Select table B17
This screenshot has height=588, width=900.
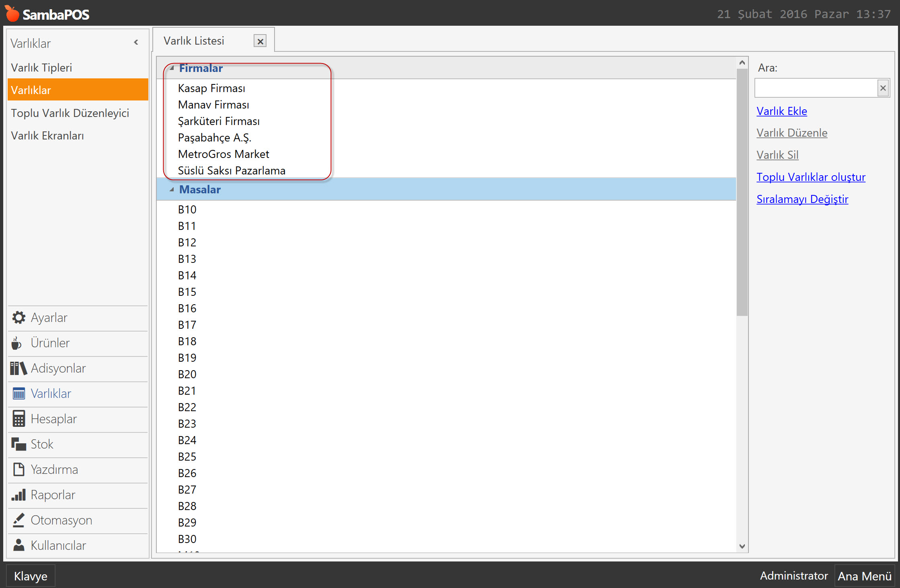pos(446,325)
